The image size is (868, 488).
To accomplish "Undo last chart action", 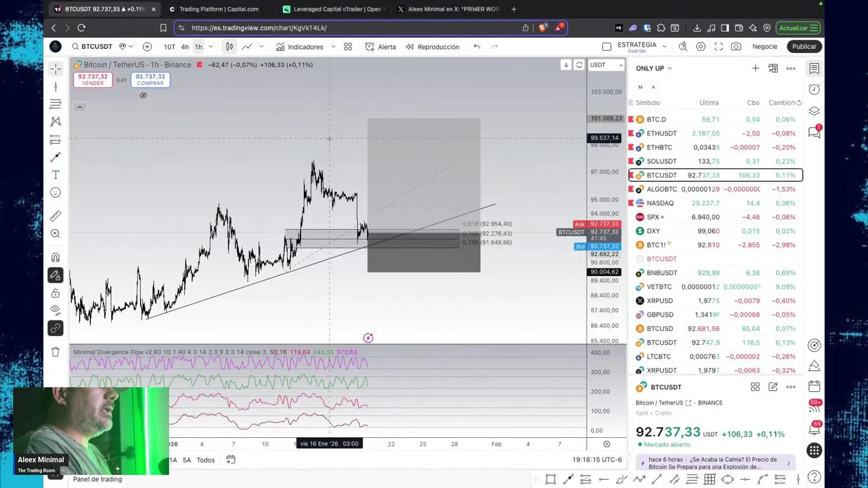I will (x=477, y=47).
